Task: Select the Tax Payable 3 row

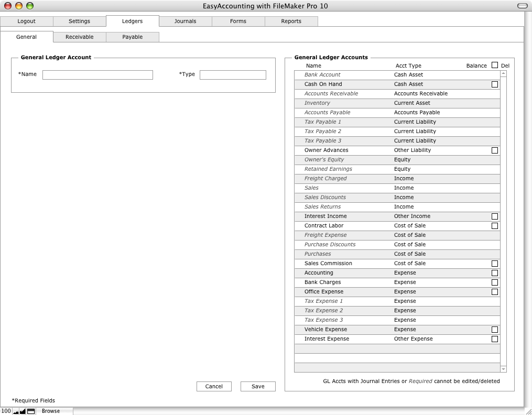Action: point(397,141)
